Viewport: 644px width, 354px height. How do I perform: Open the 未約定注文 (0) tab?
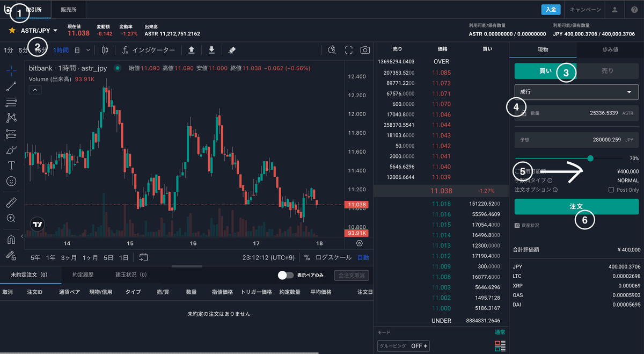click(x=29, y=274)
